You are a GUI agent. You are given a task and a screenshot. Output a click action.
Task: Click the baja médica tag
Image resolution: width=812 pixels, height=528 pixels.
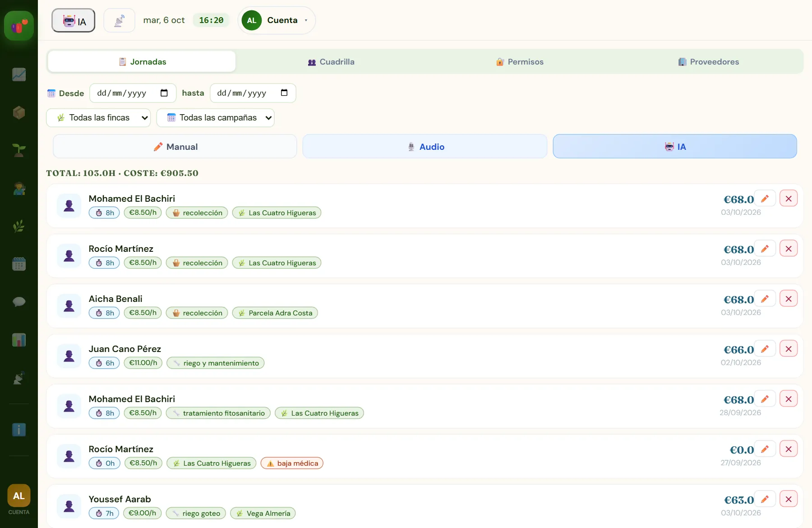[x=292, y=463]
